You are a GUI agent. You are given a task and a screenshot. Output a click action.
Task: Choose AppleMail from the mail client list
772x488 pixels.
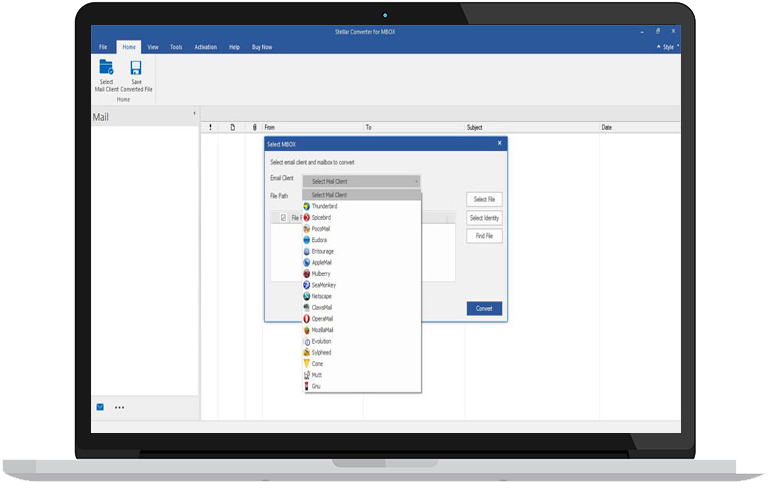click(362, 263)
